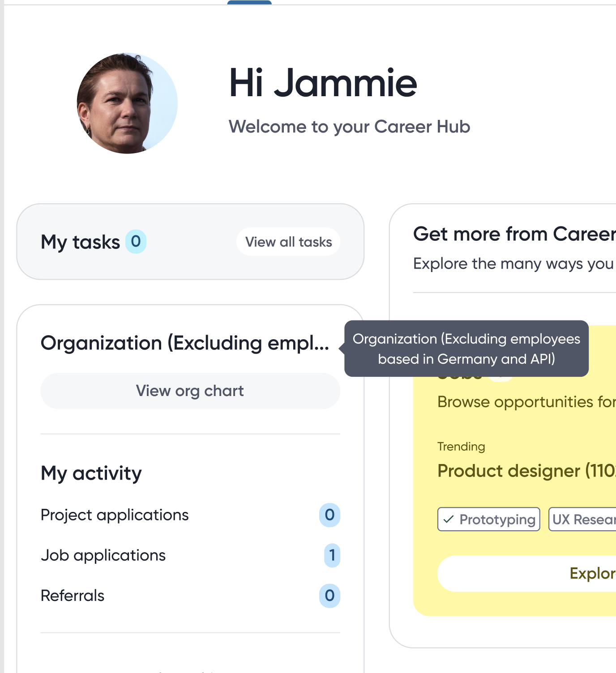Toggle the Prototyping skill chip
Image resolution: width=616 pixels, height=673 pixels.
(489, 519)
